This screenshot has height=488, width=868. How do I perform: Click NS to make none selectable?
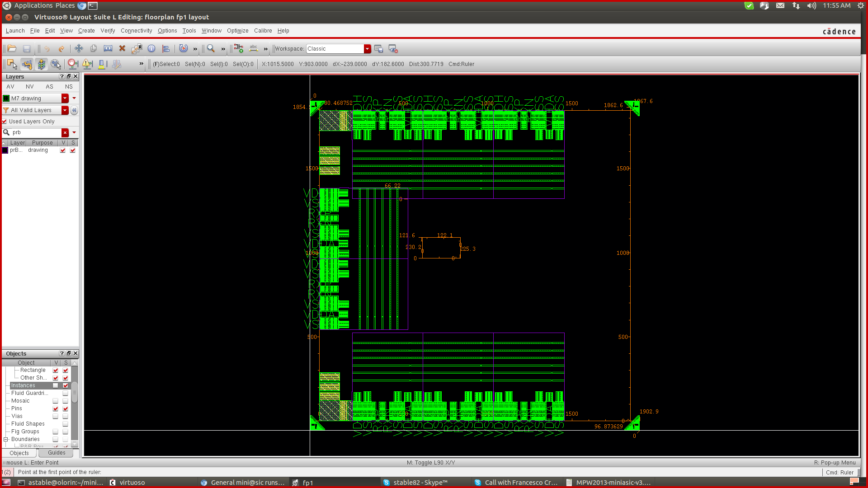click(x=69, y=86)
